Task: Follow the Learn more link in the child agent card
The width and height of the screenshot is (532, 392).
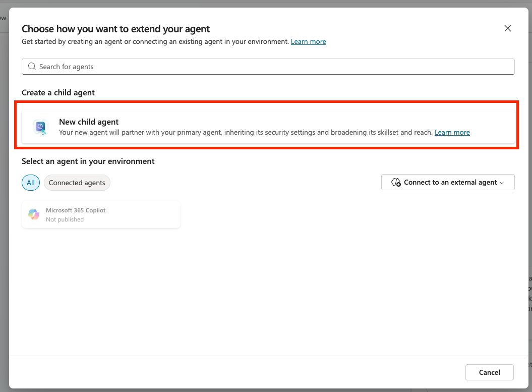Action: pyautogui.click(x=452, y=132)
